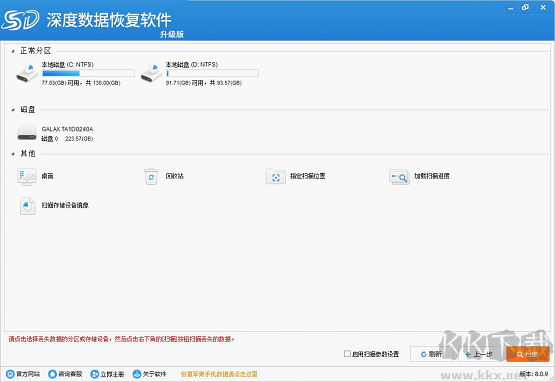Viewport: 555px width, 382px height.
Task: Click the Desktop (桌面) scan icon
Action: point(27,176)
